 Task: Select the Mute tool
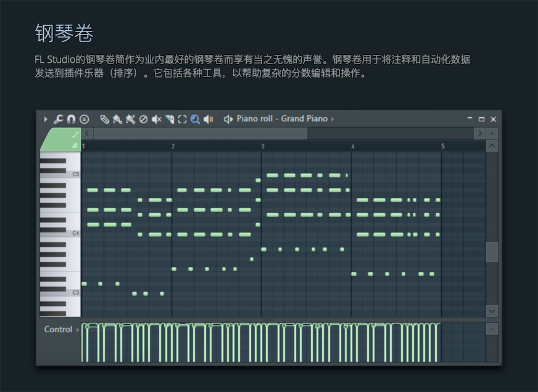[x=157, y=119]
